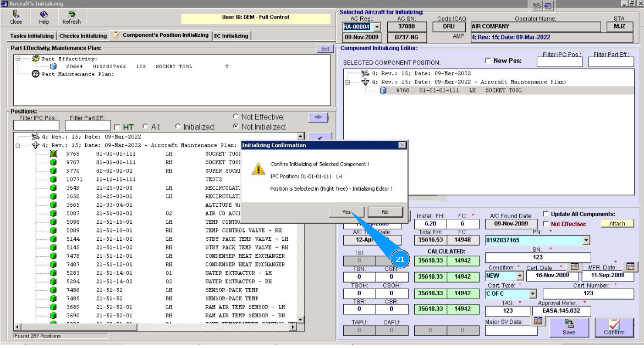This screenshot has width=644, height=348.
Task: Open the AC Reg. dropdown
Action: pos(377,26)
